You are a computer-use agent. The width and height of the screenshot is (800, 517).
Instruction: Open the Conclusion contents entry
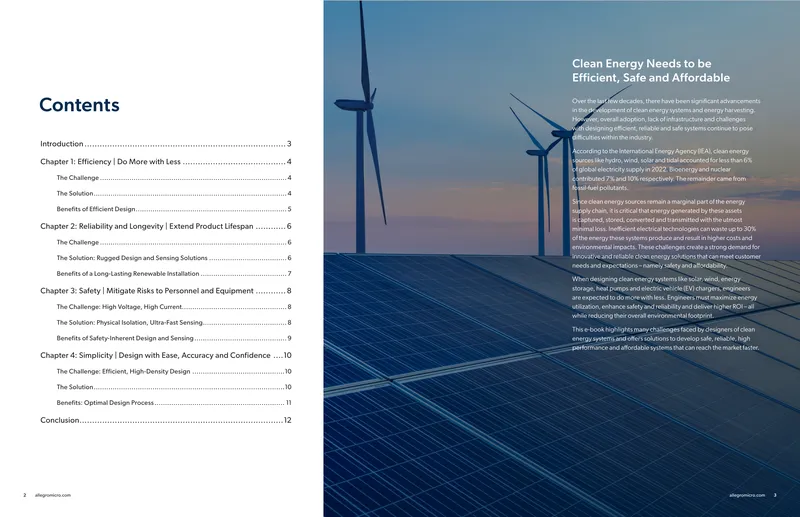pos(166,420)
